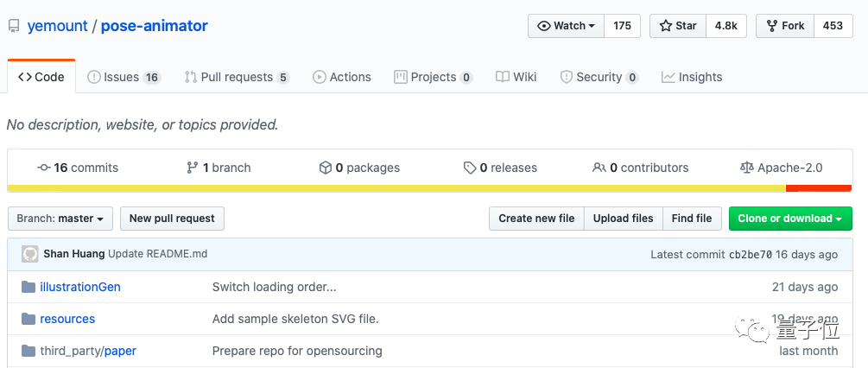Click the packages box icon

[325, 168]
